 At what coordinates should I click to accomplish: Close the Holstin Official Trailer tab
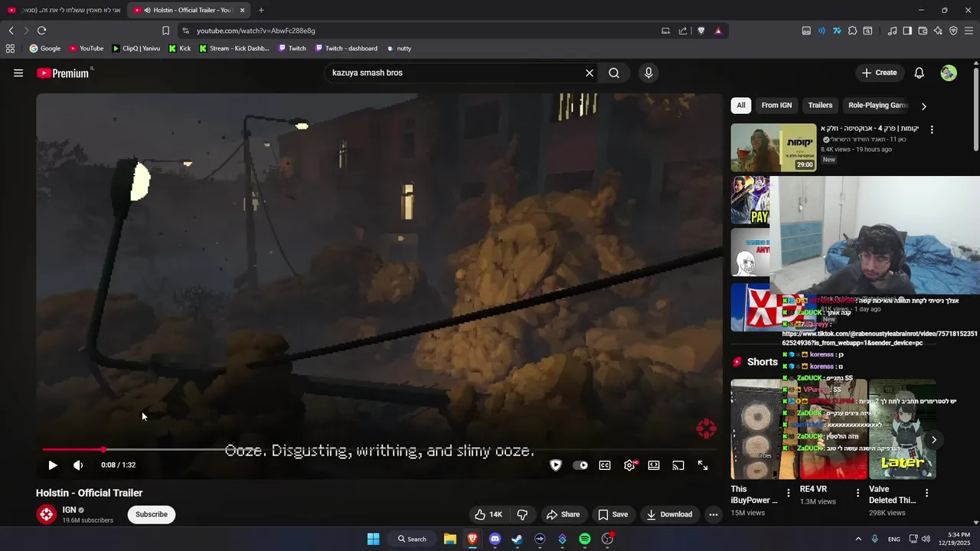click(243, 10)
